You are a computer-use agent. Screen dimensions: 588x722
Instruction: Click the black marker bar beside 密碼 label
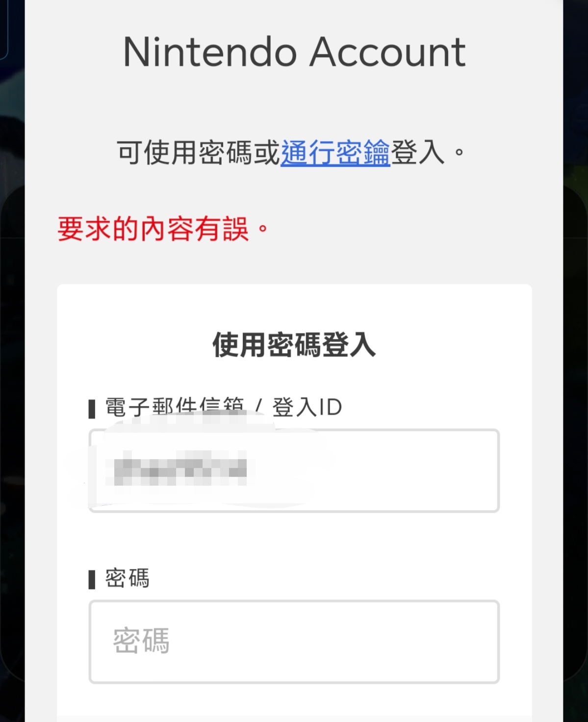(x=92, y=579)
